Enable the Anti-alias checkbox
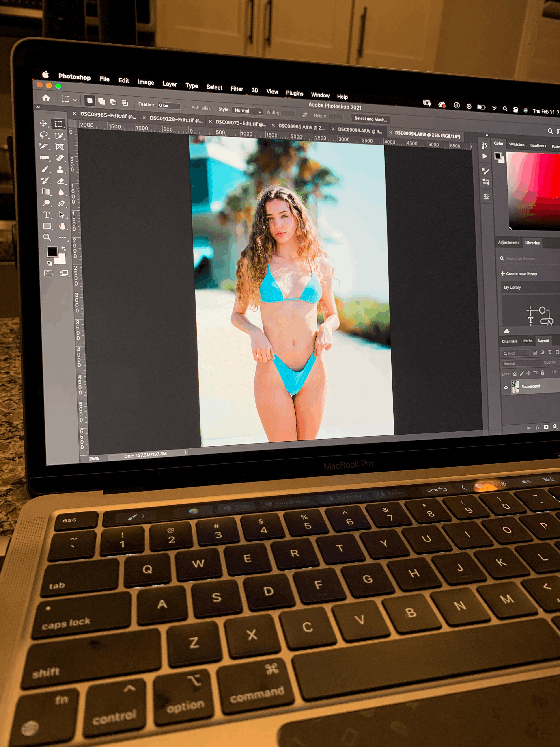 coord(186,107)
